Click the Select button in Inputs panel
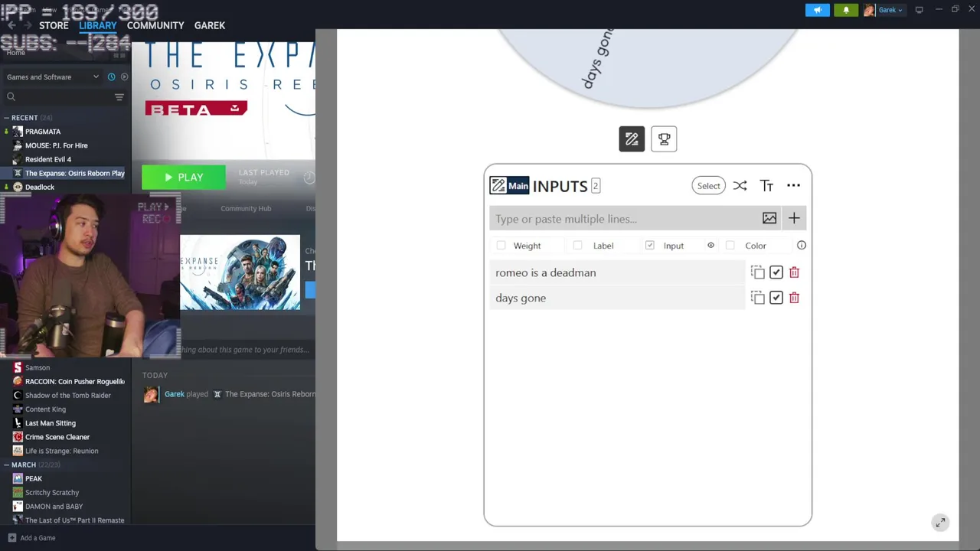The width and height of the screenshot is (980, 551). click(708, 186)
